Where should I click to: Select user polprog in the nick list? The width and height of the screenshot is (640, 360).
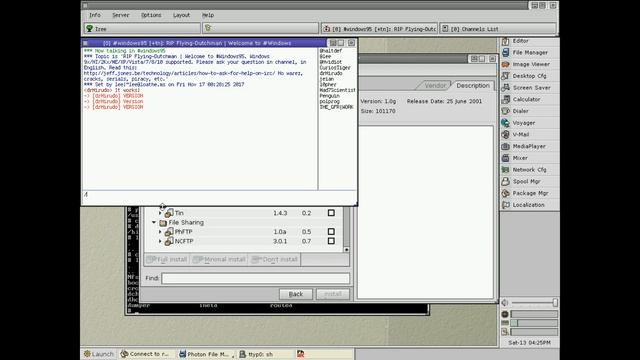(329, 101)
